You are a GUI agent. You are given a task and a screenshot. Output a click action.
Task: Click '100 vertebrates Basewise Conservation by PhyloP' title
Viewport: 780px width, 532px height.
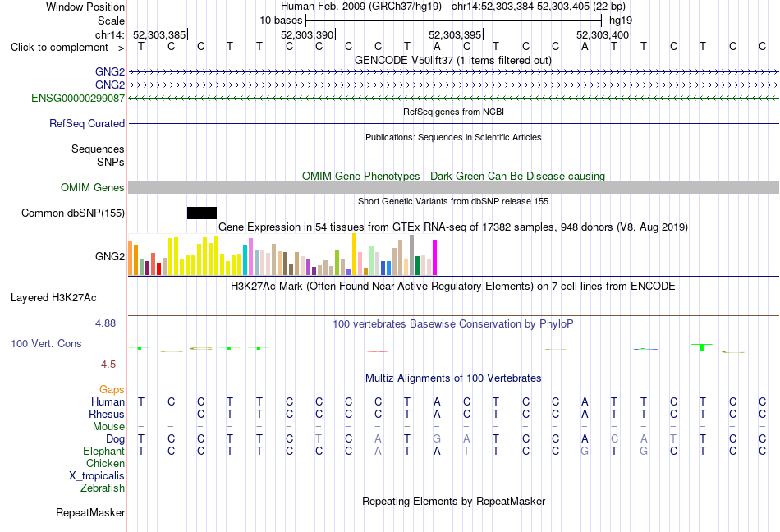pyautogui.click(x=452, y=323)
